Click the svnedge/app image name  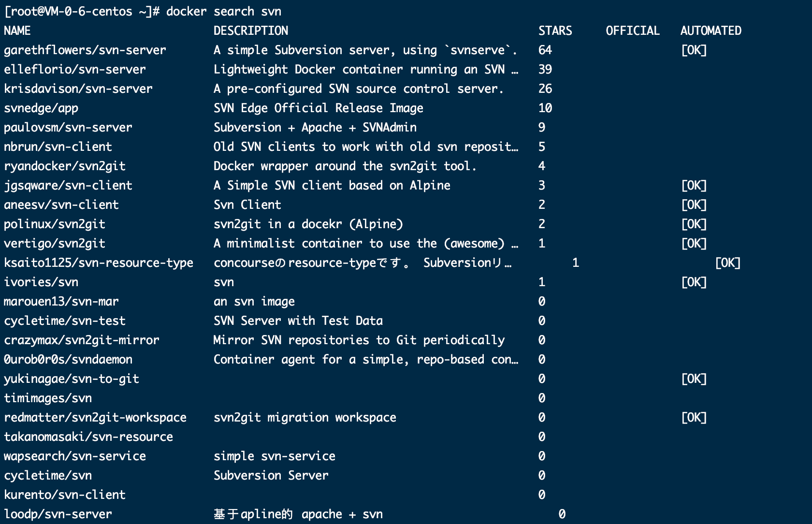click(41, 108)
